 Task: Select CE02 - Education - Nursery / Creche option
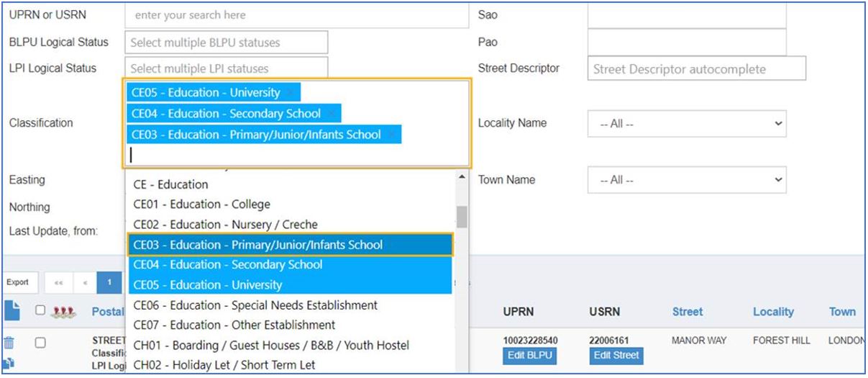(x=290, y=225)
